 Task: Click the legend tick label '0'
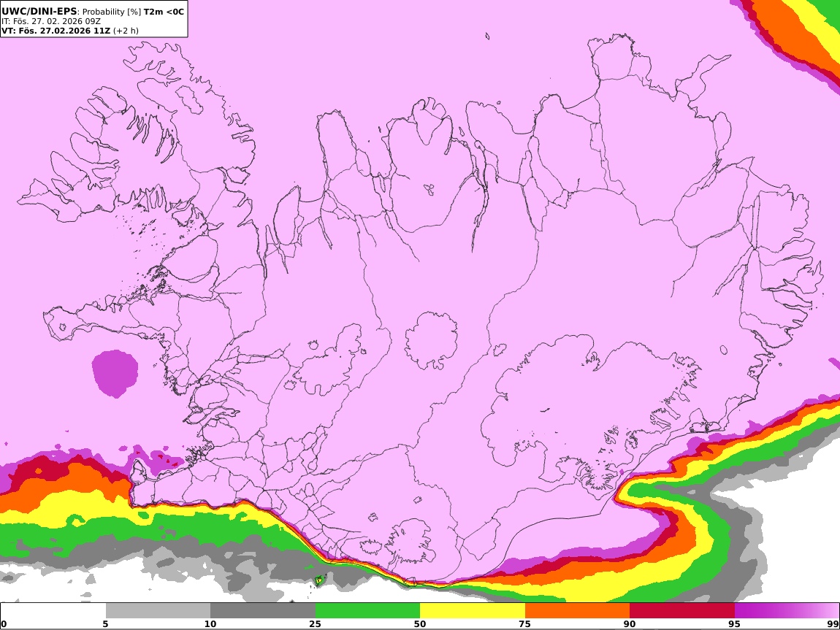tap(4, 623)
